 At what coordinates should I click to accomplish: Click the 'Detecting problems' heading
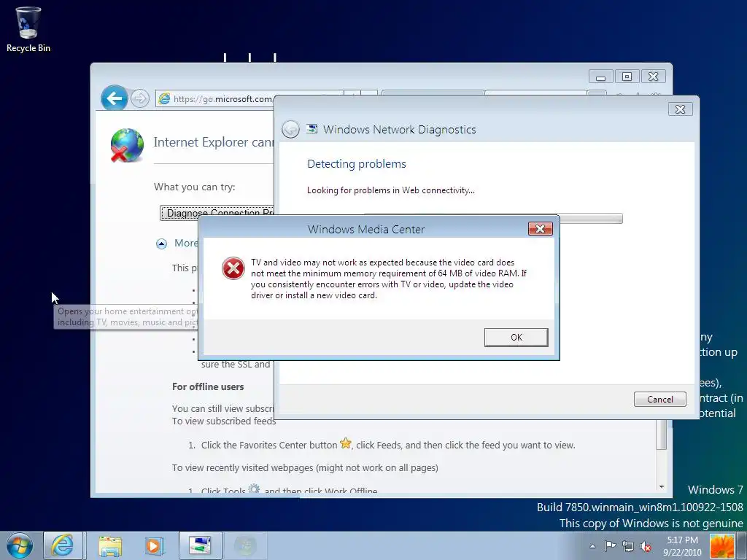pos(357,164)
